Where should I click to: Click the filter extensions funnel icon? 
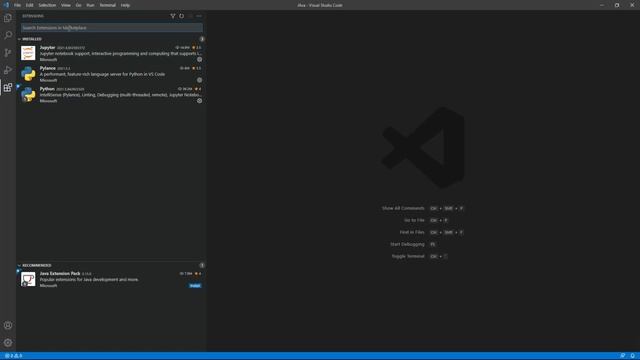pyautogui.click(x=173, y=16)
